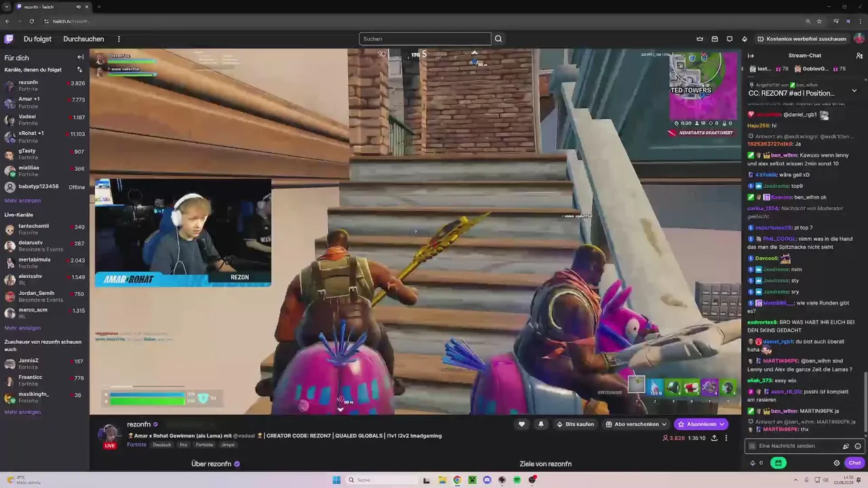
Task: Click the Bits diamond icon in header
Action: [x=745, y=39]
